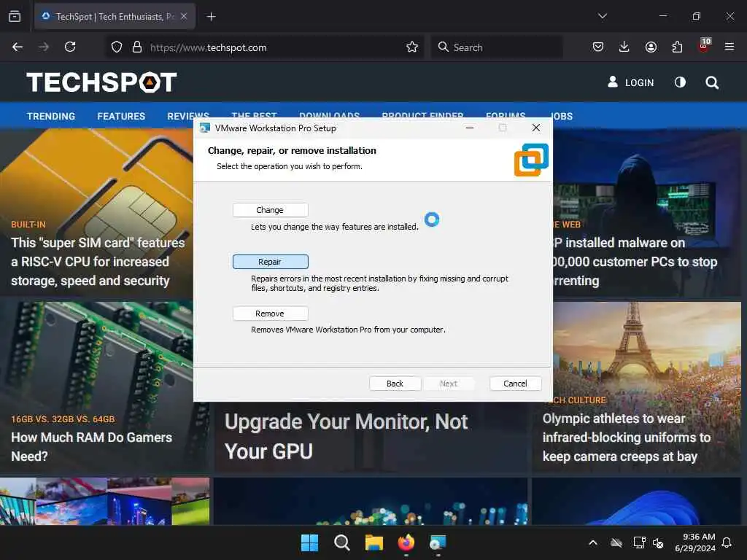Select Remove to uninstall VMware Workstation Pro

[270, 314]
